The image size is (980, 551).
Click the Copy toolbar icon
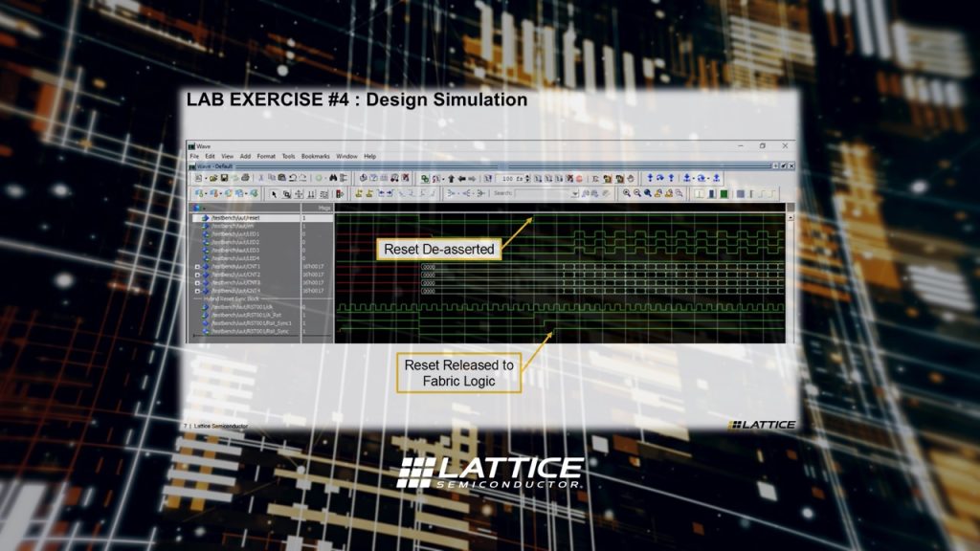(272, 179)
